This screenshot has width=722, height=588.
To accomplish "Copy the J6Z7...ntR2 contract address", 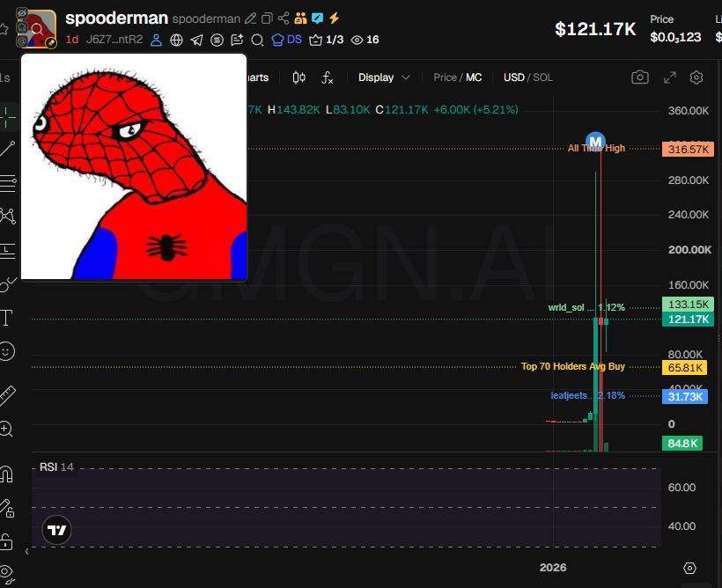I will [x=114, y=40].
